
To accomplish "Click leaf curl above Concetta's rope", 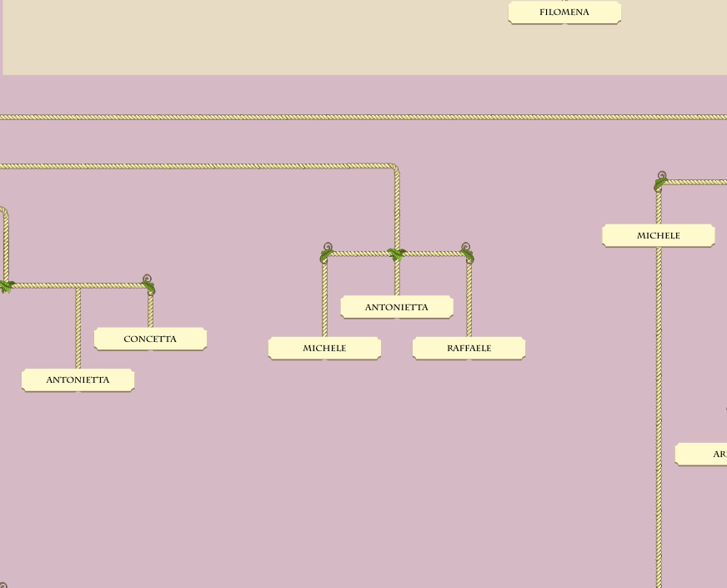I will tap(148, 284).
